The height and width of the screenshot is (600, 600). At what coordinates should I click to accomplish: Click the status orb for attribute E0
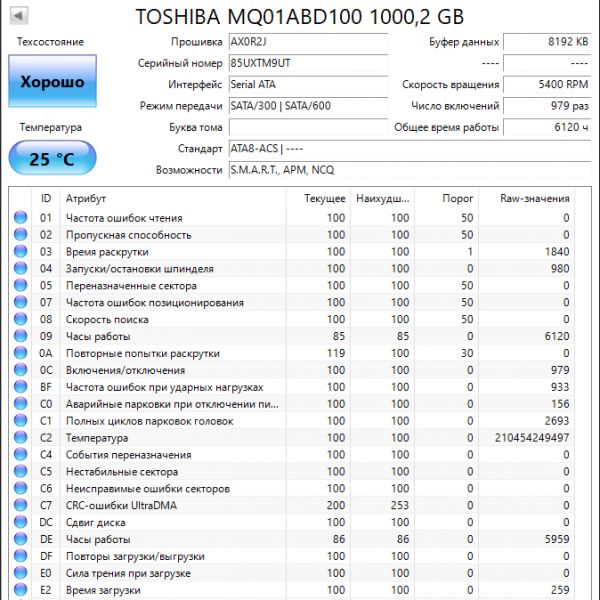[x=21, y=572]
